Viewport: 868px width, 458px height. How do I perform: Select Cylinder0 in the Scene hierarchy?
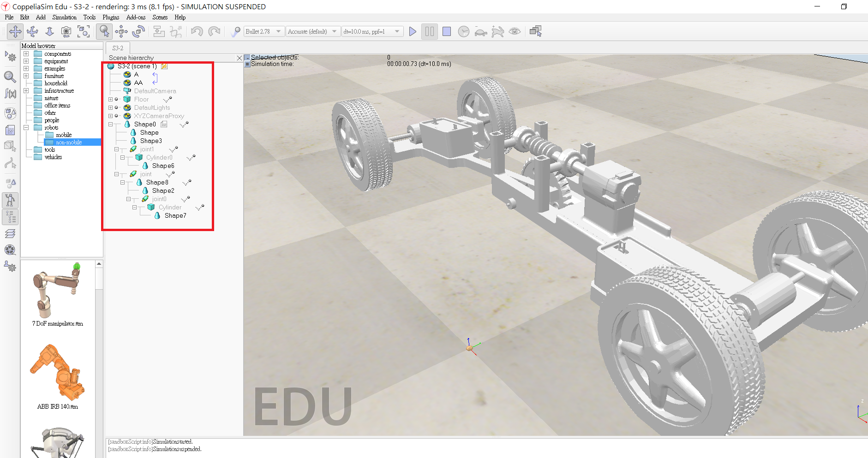[x=159, y=158]
